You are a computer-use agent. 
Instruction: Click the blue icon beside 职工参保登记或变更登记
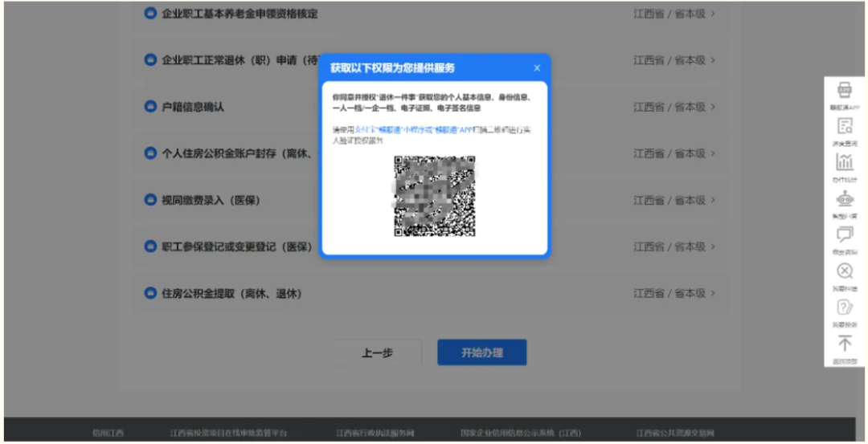pos(150,246)
